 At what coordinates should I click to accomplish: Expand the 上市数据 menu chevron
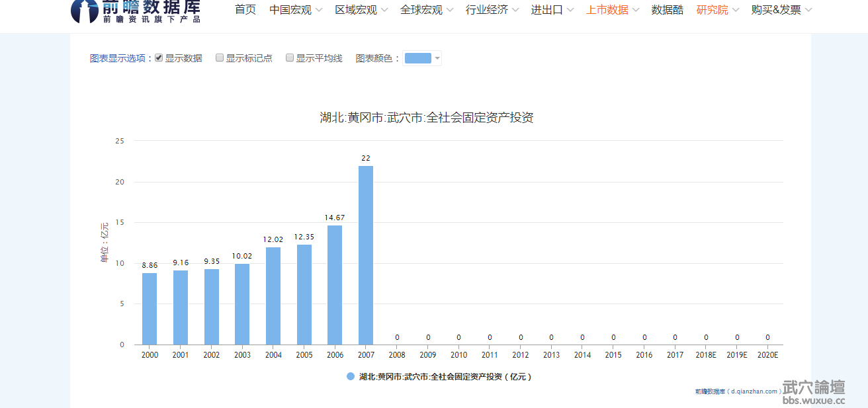click(x=636, y=10)
